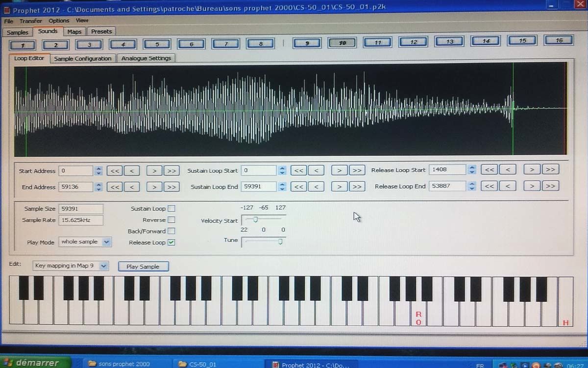This screenshot has width=588, height=368.
Task: Click Release Loop End << button
Action: click(490, 185)
